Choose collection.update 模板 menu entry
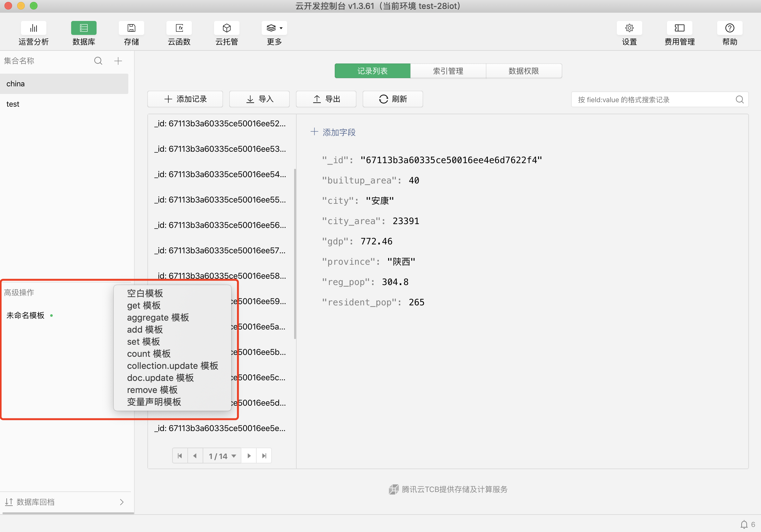Viewport: 761px width, 532px height. (172, 366)
